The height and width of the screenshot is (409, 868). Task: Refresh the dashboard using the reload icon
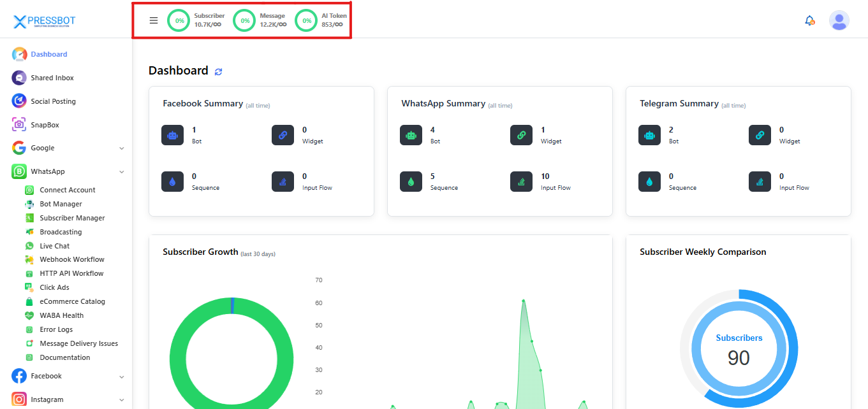[x=219, y=72]
